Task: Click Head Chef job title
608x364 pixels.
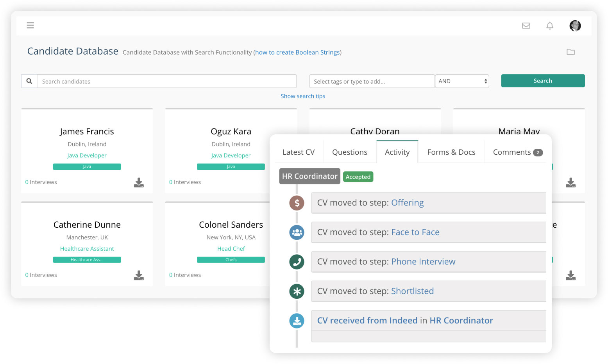Action: [231, 249]
